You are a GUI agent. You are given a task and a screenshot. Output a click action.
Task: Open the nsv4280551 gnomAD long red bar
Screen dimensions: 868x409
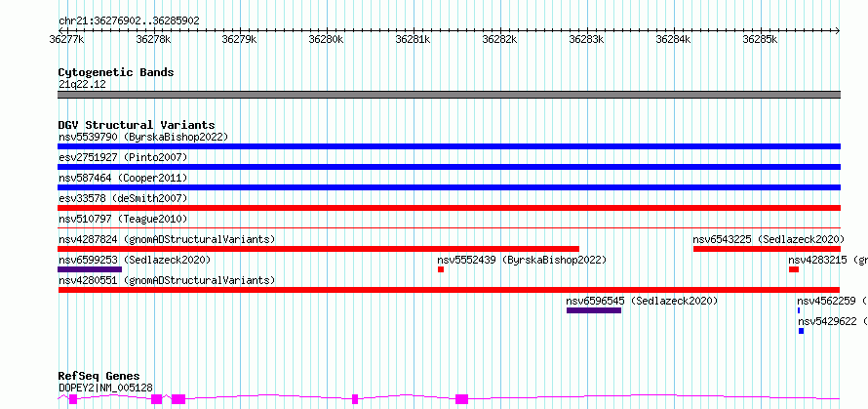(449, 290)
